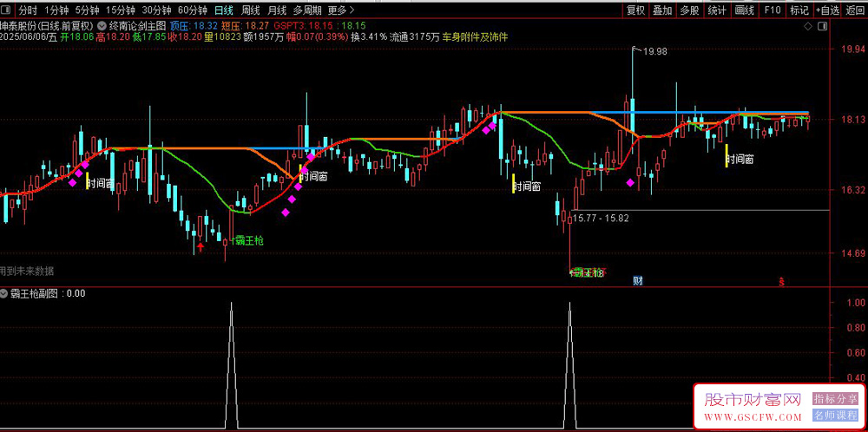Click the 1.00 sub-chart axis label

tap(856, 303)
